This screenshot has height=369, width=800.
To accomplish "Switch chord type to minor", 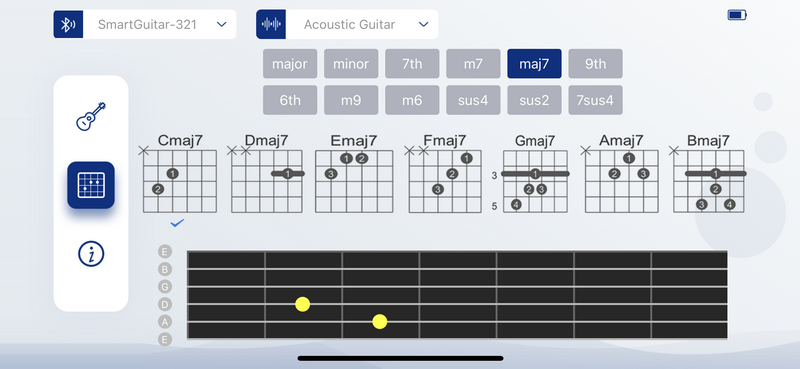I will pos(351,64).
